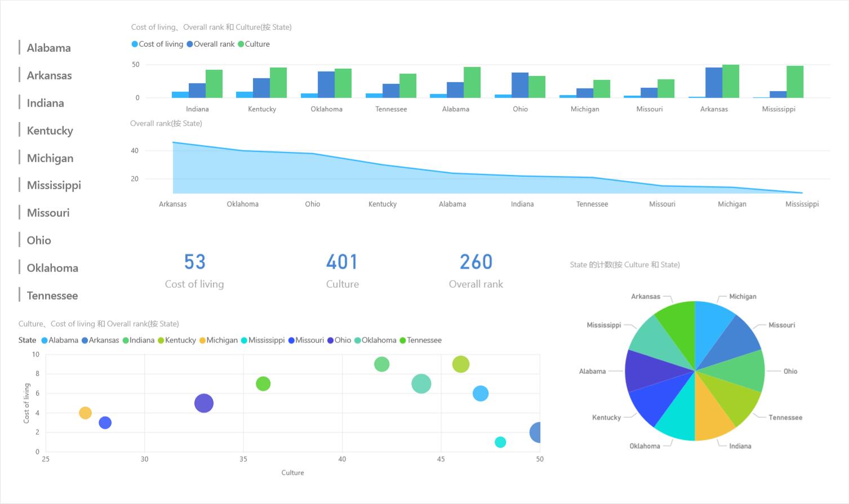
Task: Click the Overall rank card 260
Action: (476, 271)
